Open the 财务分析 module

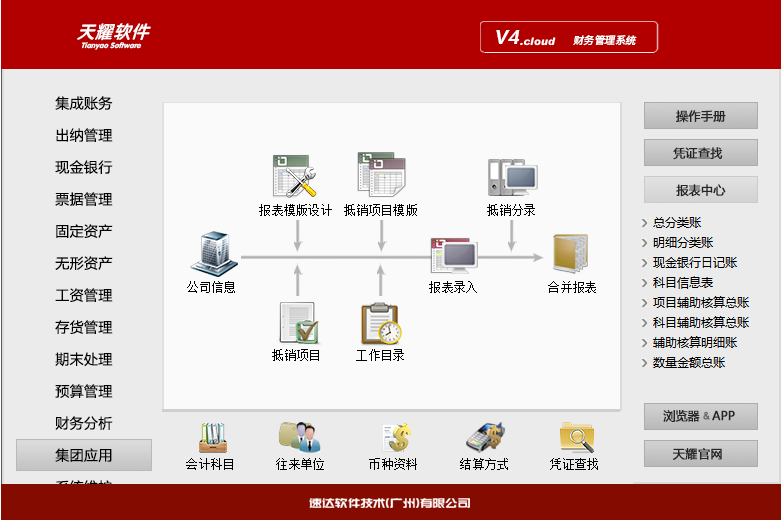[83, 423]
